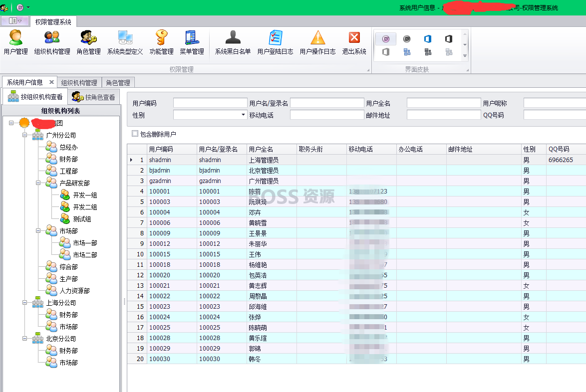Select the dark gray round skin icon
Viewport: 586px width, 392px height.
pyautogui.click(x=407, y=39)
